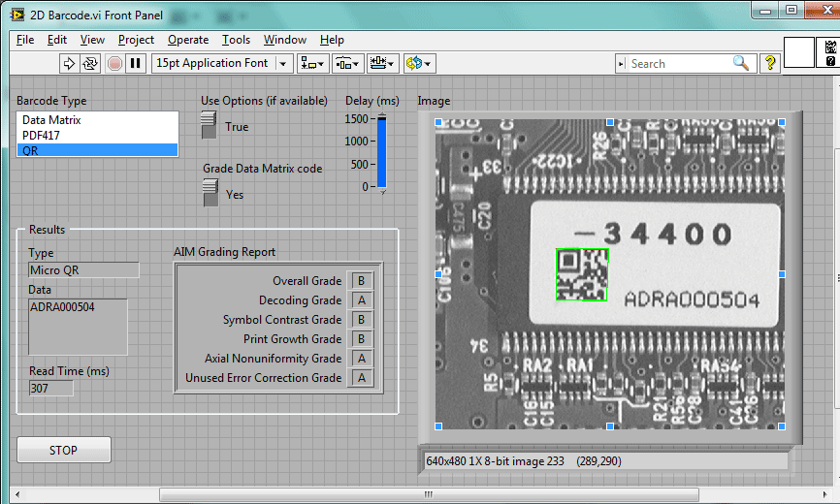Open the Tools menu
Viewport: 840px width, 504px height.
click(236, 40)
